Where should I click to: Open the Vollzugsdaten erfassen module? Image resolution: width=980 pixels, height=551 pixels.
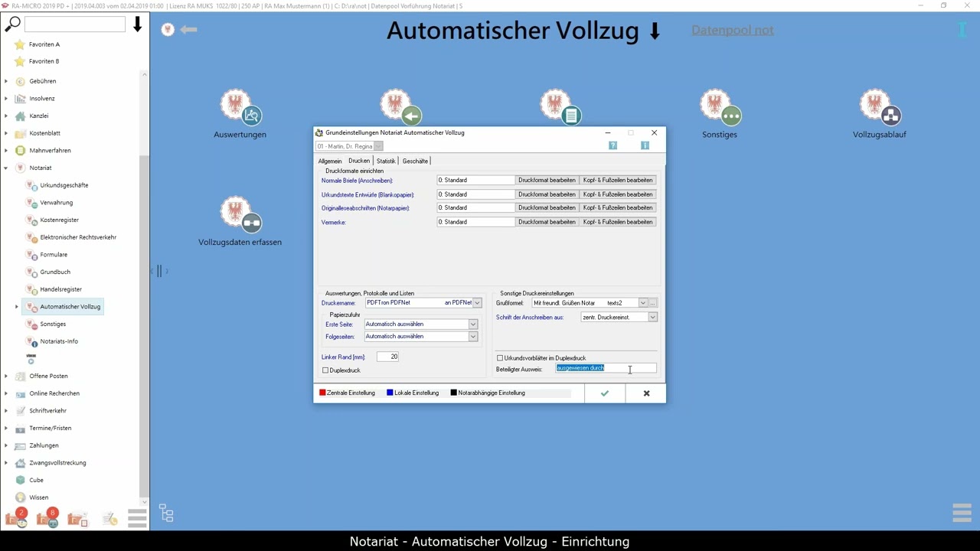pyautogui.click(x=240, y=214)
